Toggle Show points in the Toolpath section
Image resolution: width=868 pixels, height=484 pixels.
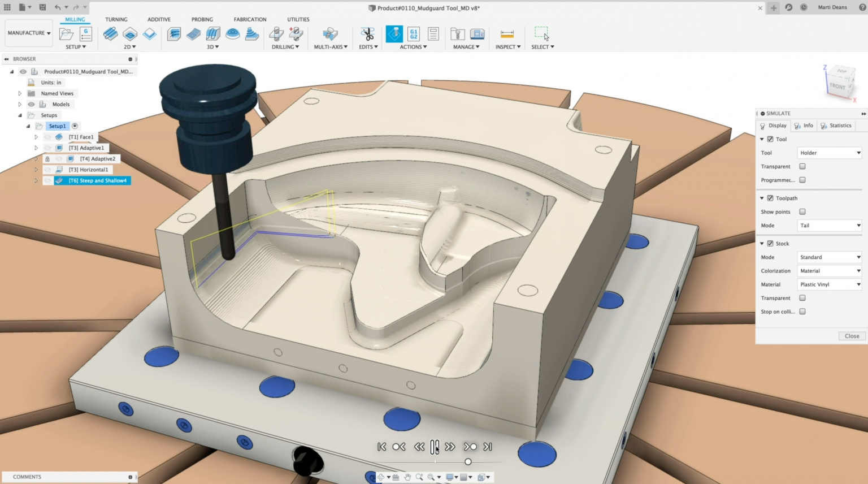click(802, 211)
